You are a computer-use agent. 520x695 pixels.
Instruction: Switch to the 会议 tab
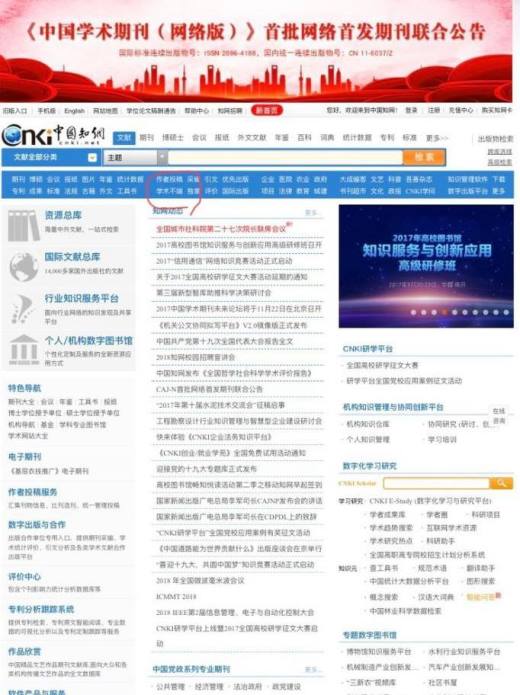199,138
